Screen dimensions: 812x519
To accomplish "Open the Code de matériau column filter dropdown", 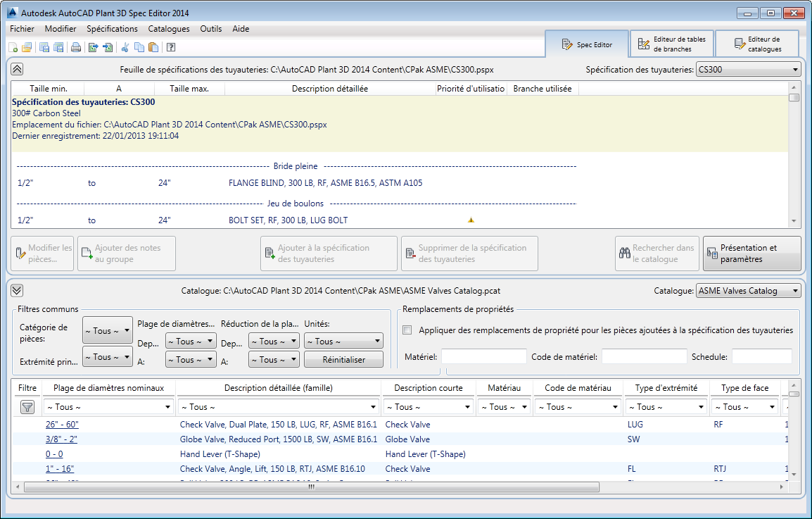I will 578,407.
